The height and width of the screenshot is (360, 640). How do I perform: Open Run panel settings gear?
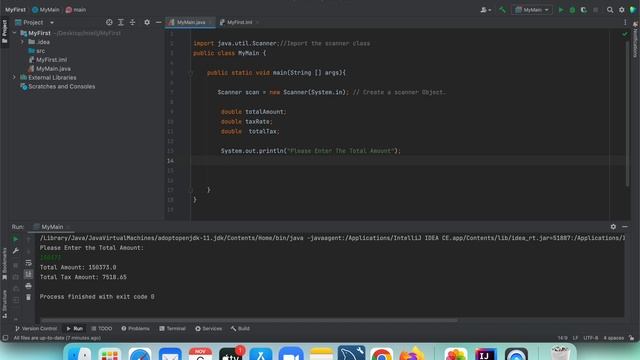point(613,227)
